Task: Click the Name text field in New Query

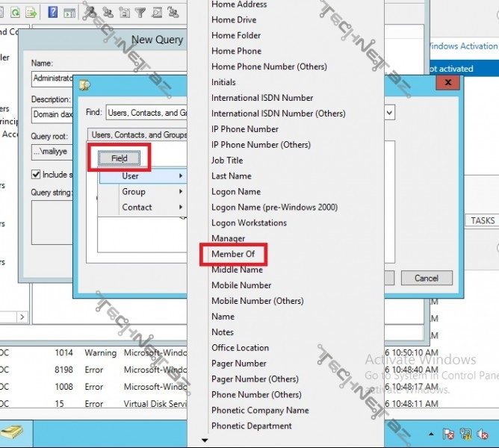Action: point(52,78)
